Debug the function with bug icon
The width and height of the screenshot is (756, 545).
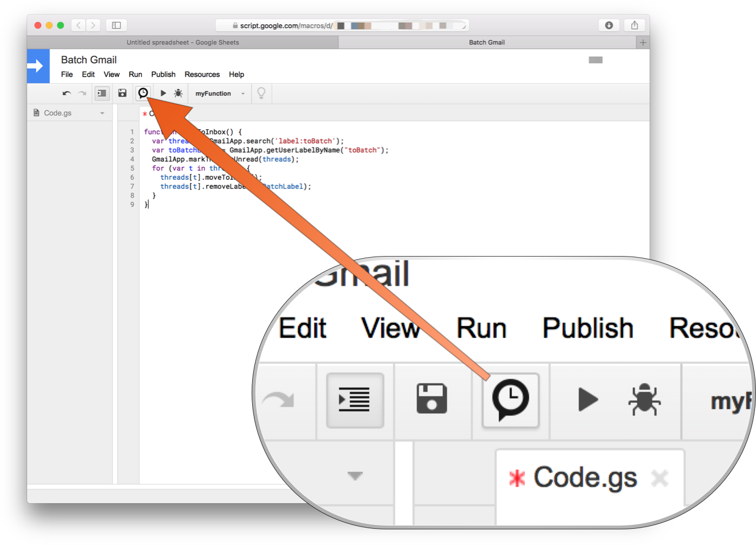pyautogui.click(x=178, y=93)
